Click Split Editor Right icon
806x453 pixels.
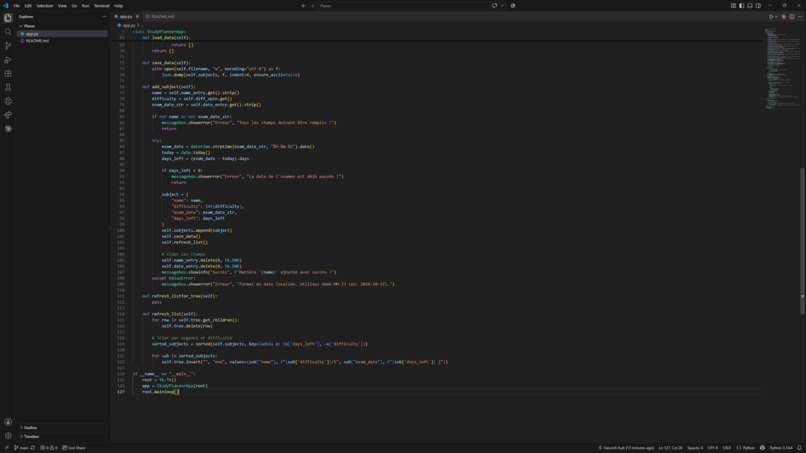pos(792,16)
